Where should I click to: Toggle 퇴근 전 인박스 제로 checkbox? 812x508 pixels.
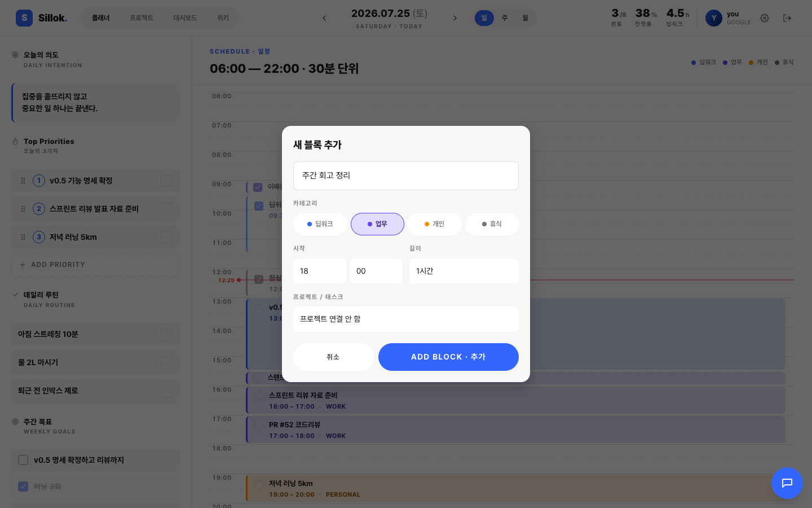[167, 391]
